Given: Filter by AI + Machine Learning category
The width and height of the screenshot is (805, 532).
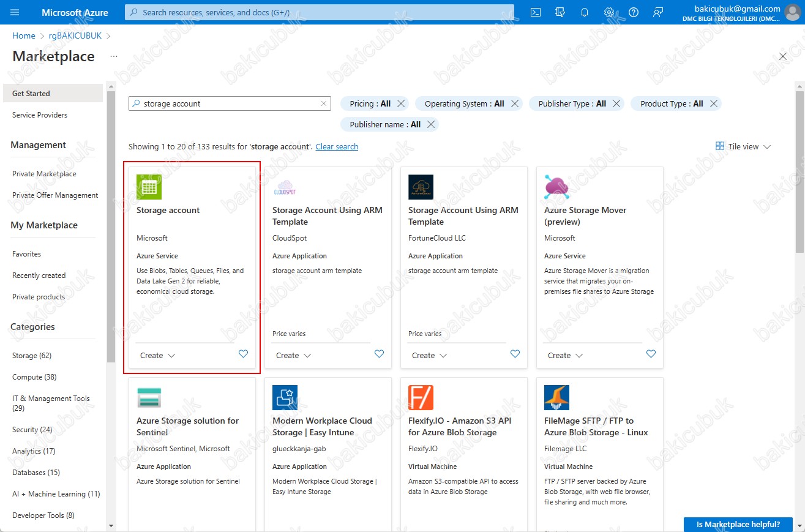Looking at the screenshot, I should 56,494.
